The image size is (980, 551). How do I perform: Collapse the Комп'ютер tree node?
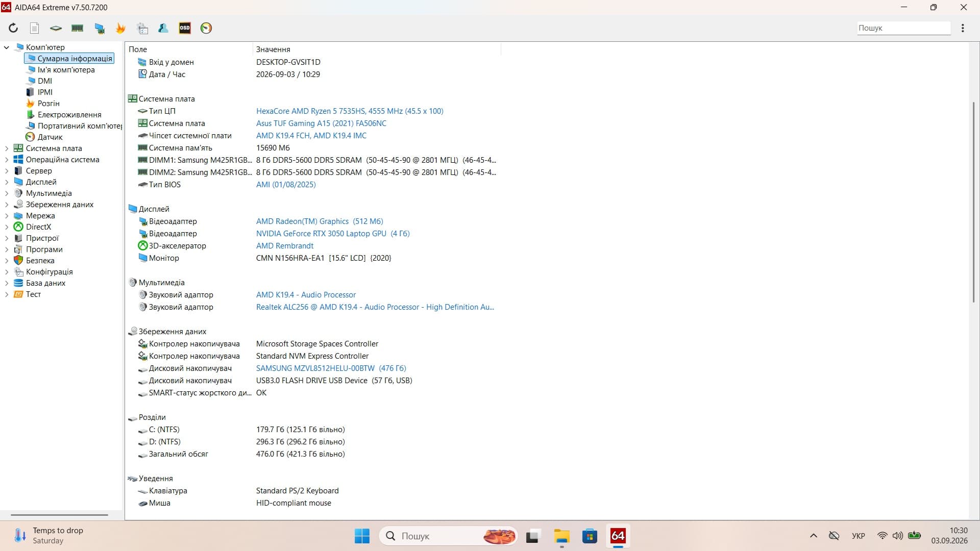7,47
